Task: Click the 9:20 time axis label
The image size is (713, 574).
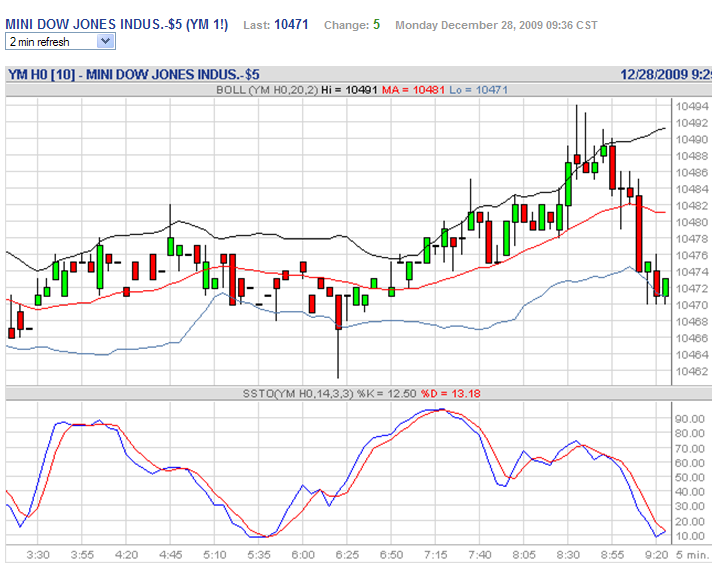Action: tap(657, 555)
